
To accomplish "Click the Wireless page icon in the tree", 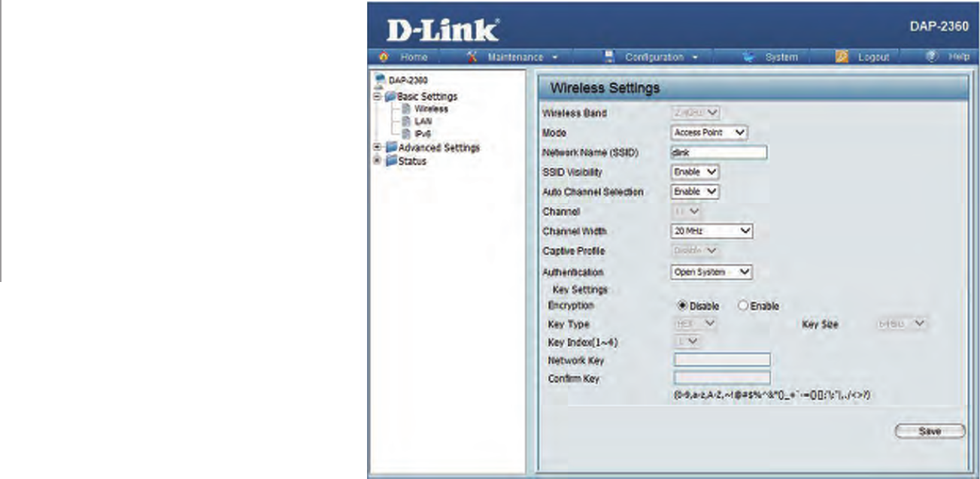I will coord(405,109).
